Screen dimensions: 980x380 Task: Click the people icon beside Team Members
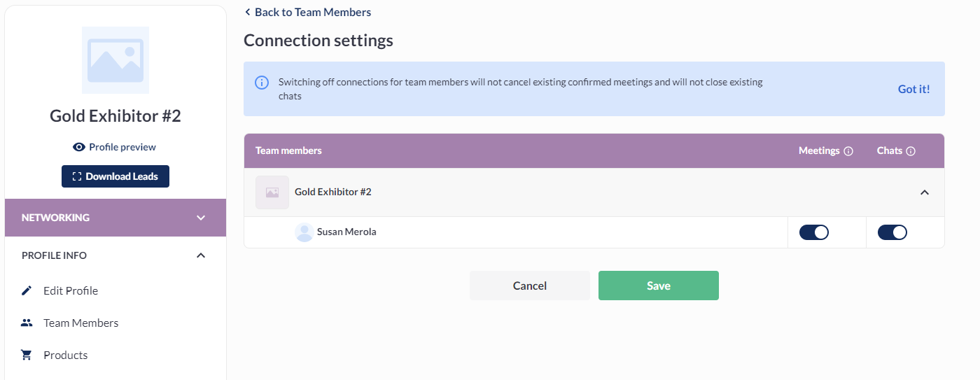(x=27, y=323)
